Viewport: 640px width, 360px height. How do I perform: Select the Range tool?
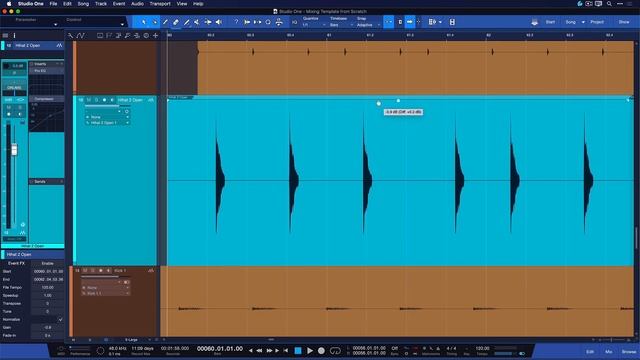(154, 22)
